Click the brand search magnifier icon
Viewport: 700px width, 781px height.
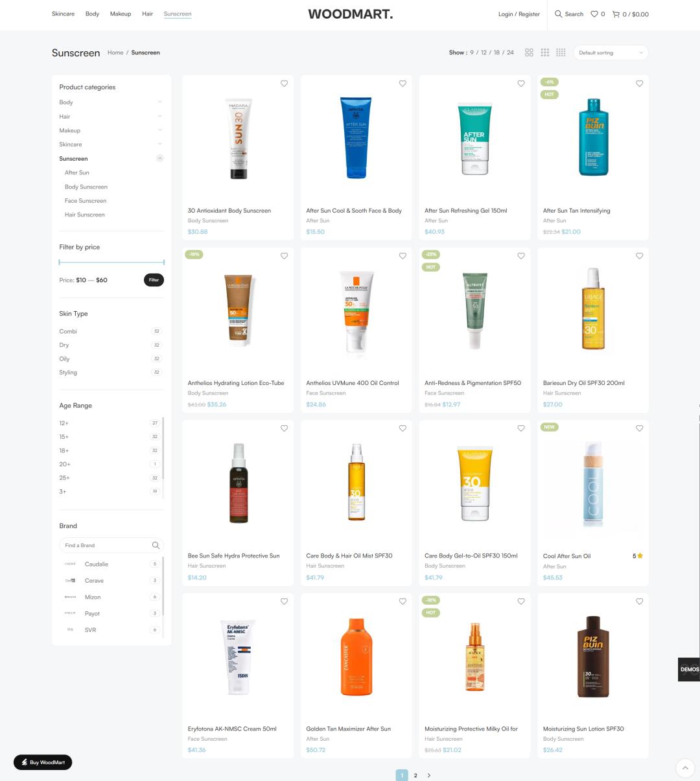(156, 545)
